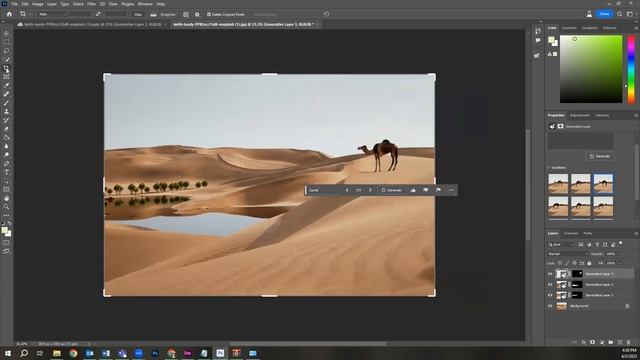Select the Eyedropper tool

click(x=6, y=85)
